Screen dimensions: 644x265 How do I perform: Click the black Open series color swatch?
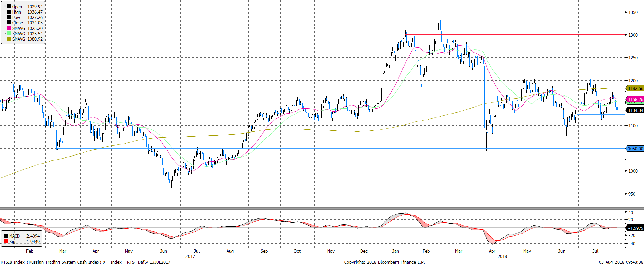[x=9, y=7]
